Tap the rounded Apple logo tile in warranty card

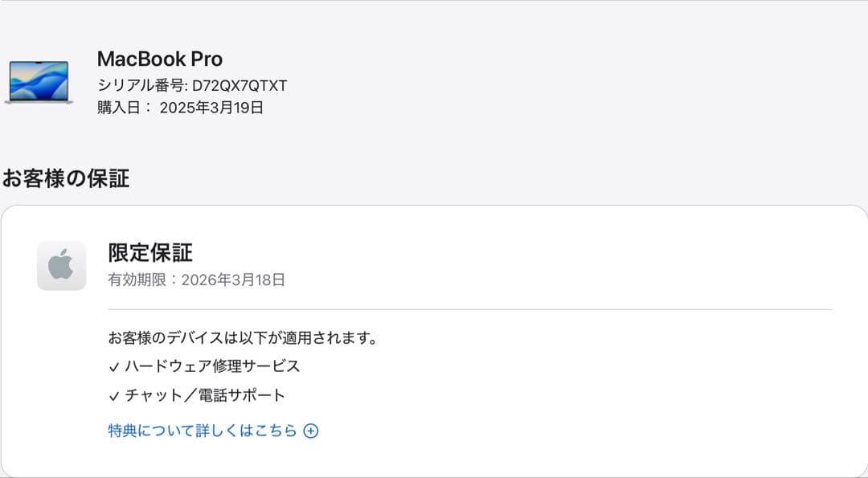pyautogui.click(x=63, y=265)
